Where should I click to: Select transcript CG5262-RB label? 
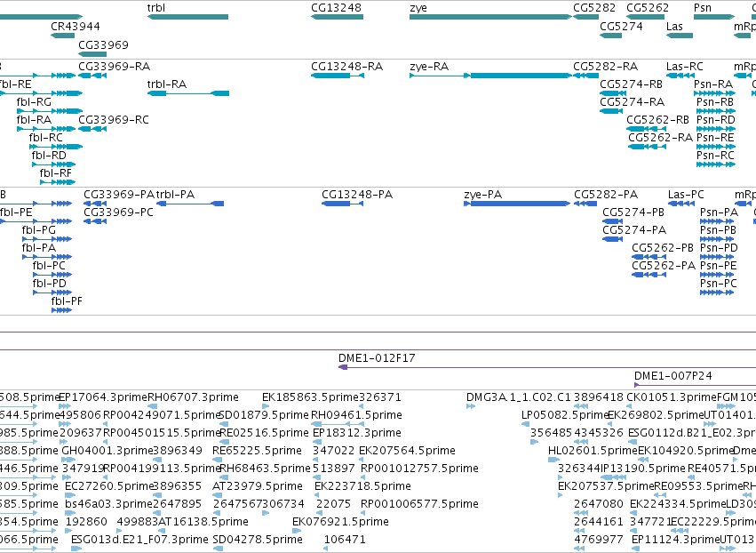657,120
